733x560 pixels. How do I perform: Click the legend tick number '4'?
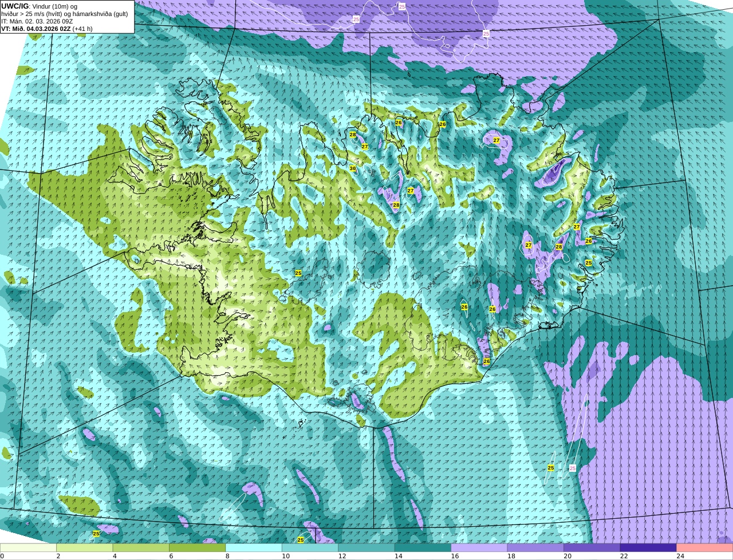(115, 556)
